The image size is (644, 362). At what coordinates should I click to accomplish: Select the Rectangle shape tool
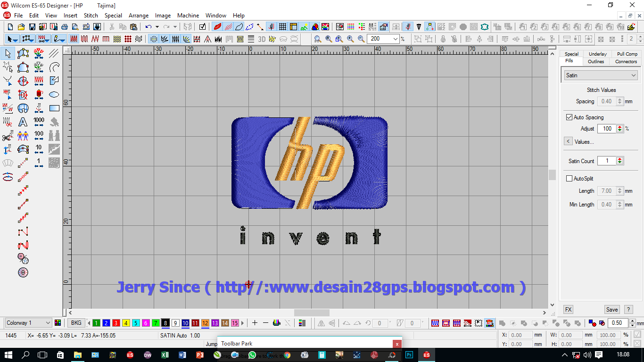pyautogui.click(x=54, y=108)
